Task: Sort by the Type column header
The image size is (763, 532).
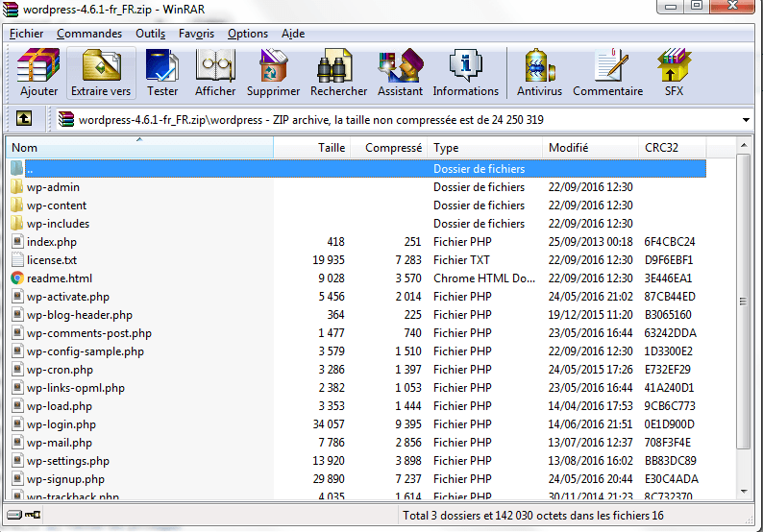Action: tap(484, 147)
